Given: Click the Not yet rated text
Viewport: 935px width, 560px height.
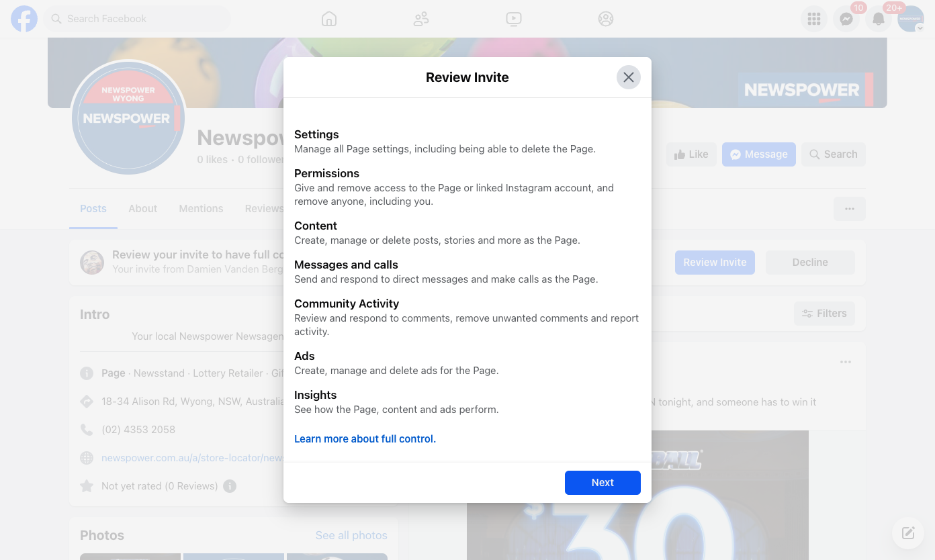Looking at the screenshot, I should coord(160,486).
